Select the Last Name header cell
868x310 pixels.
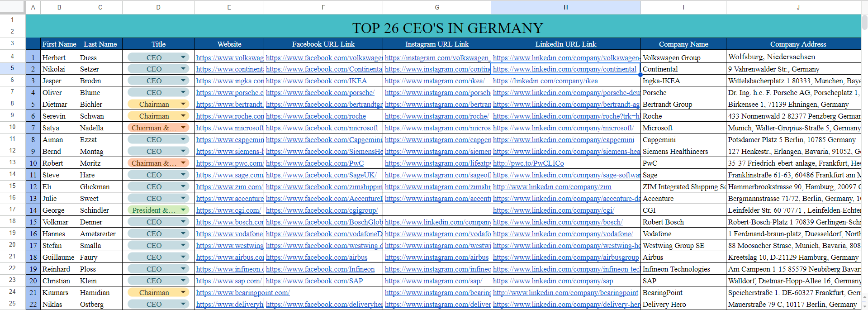click(x=100, y=44)
